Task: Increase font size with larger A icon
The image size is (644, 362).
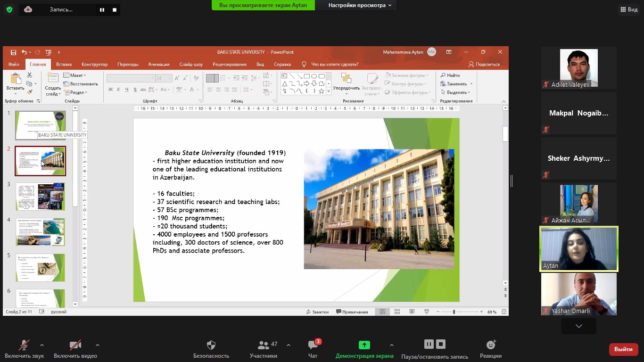Action: (x=177, y=78)
